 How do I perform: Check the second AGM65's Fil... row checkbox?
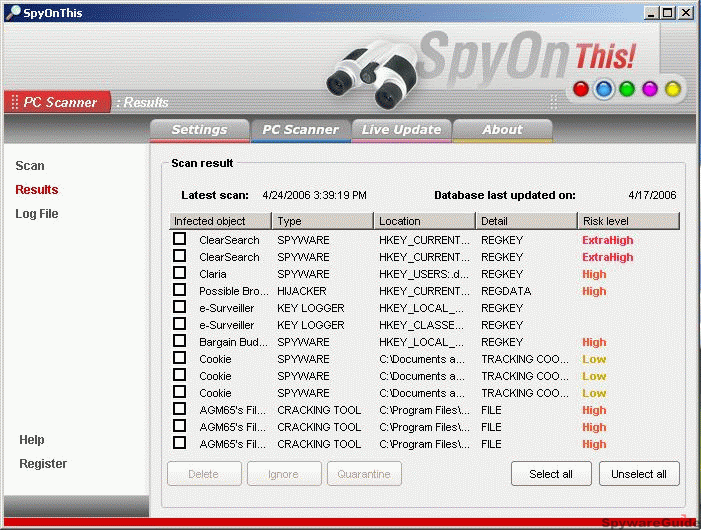pos(180,425)
